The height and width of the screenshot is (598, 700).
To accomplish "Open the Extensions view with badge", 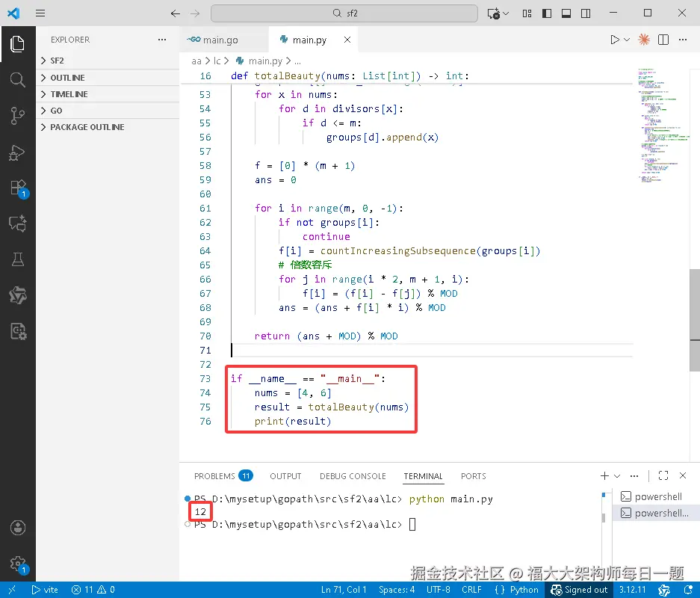I will coord(19,188).
